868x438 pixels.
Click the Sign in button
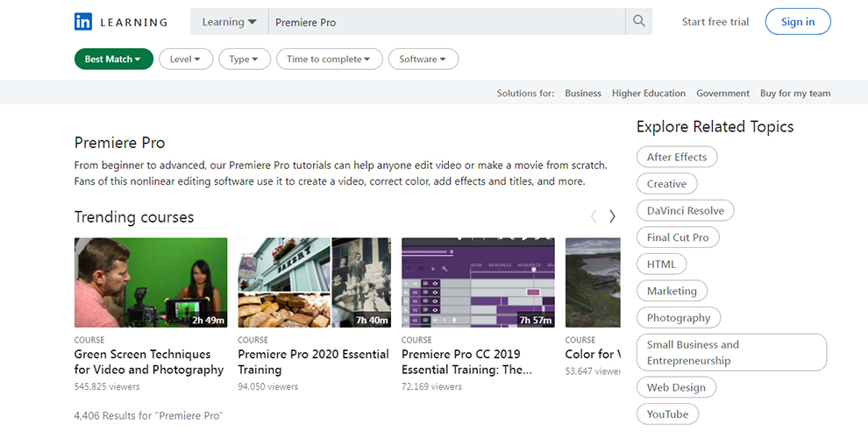[x=797, y=22]
